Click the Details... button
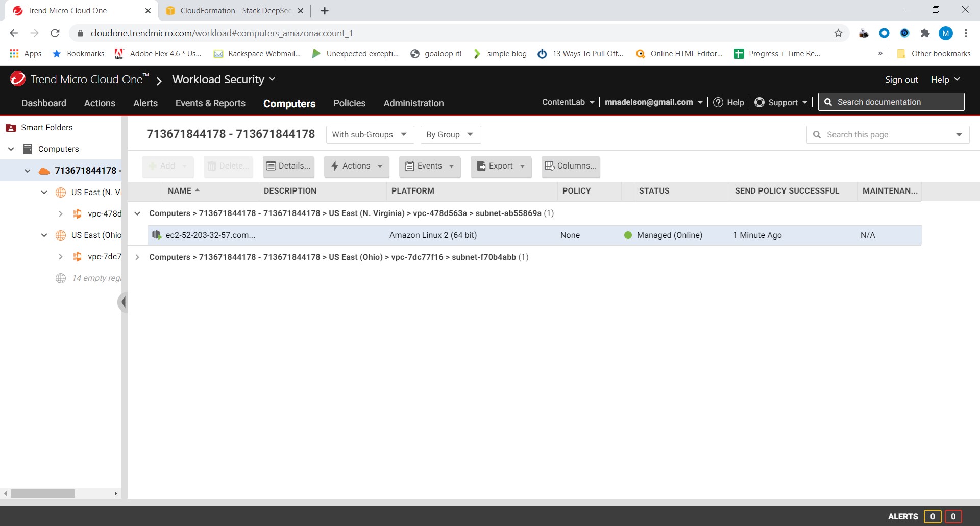The width and height of the screenshot is (980, 526). (289, 166)
